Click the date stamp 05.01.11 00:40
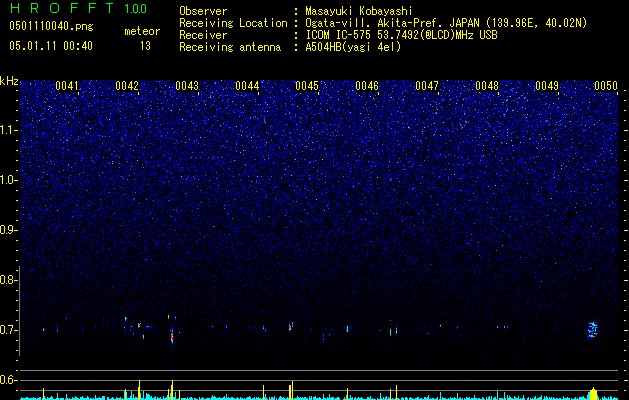The image size is (629, 400). (51, 46)
